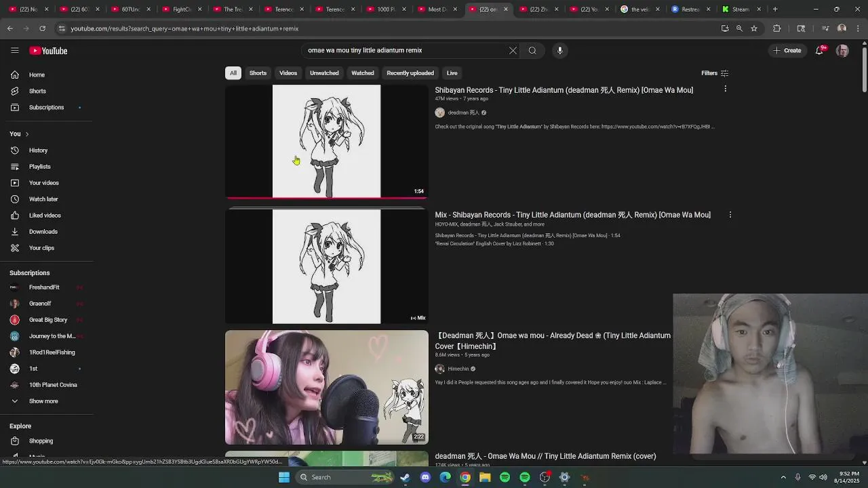
Task: Open options menu for the Mix result
Action: (730, 215)
